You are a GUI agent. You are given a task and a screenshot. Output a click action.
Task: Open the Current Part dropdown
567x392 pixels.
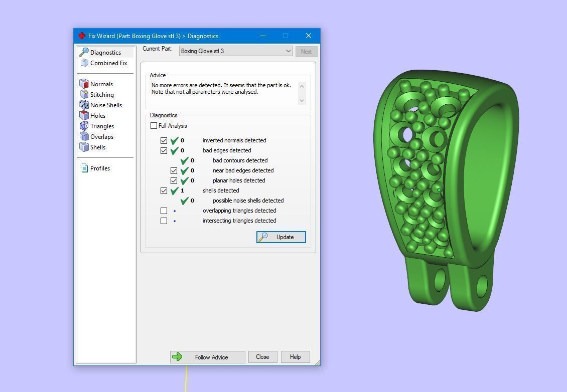pyautogui.click(x=236, y=51)
